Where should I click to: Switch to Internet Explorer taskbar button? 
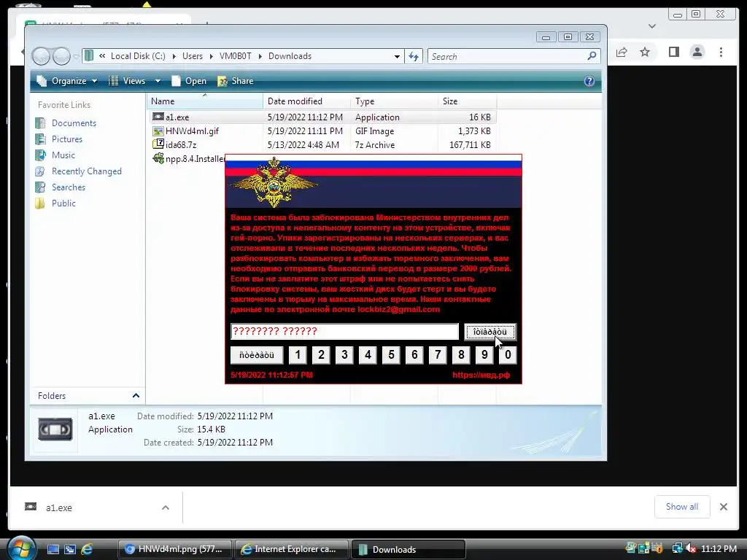pyautogui.click(x=292, y=550)
